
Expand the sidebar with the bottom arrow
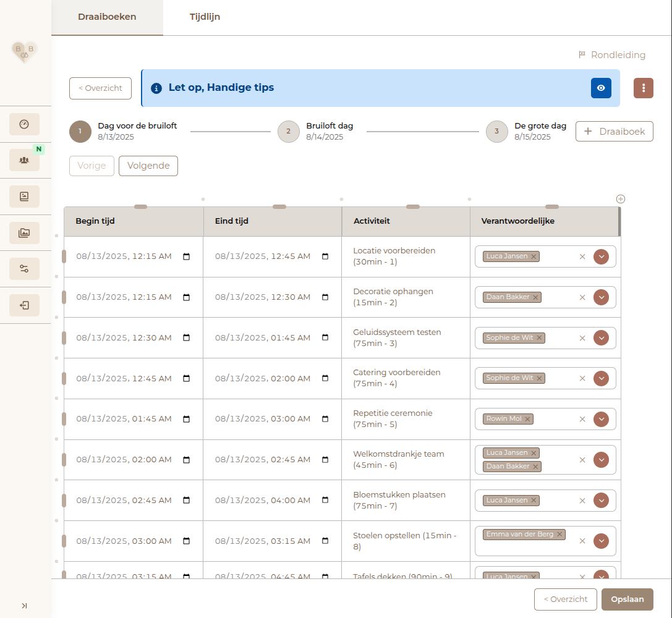click(25, 606)
